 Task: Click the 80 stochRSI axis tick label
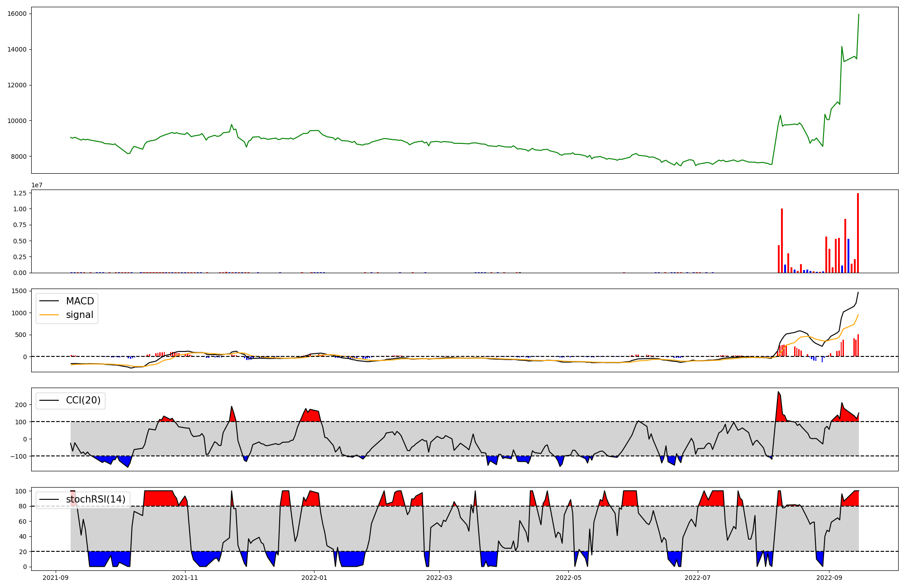[x=23, y=506]
